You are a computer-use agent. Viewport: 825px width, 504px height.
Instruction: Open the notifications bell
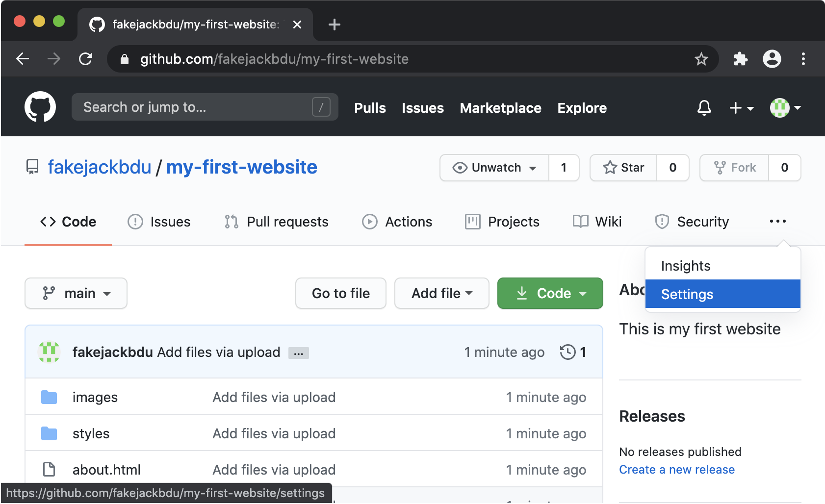click(x=704, y=107)
